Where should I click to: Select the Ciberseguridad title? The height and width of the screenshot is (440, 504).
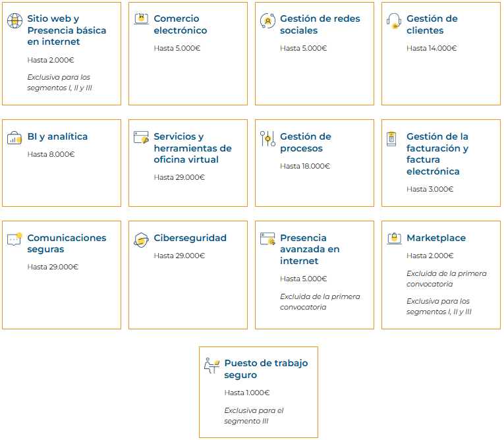tap(190, 238)
